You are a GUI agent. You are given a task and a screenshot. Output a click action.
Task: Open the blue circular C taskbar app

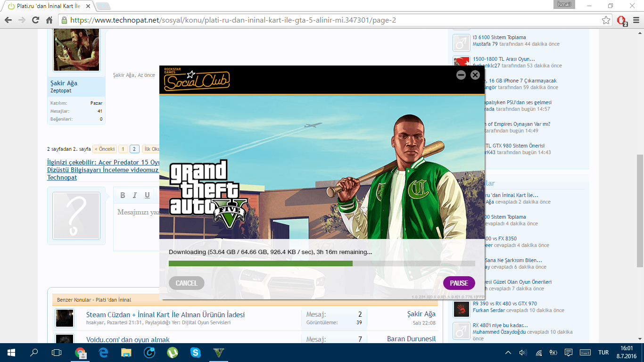(149, 352)
